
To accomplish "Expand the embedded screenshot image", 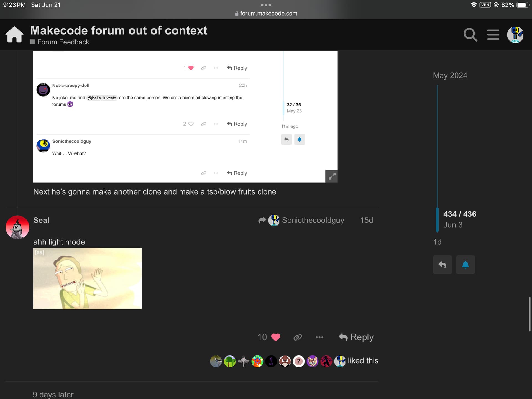I will 331,176.
